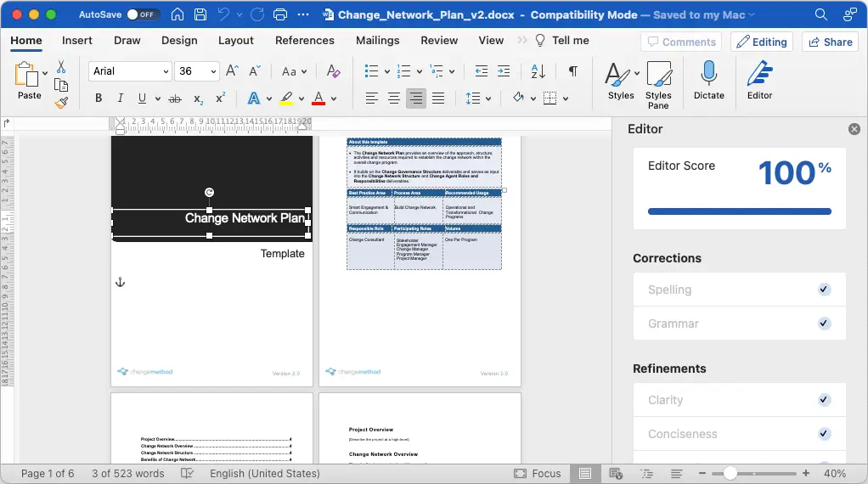Increase indent of the paragraph

[x=504, y=71]
